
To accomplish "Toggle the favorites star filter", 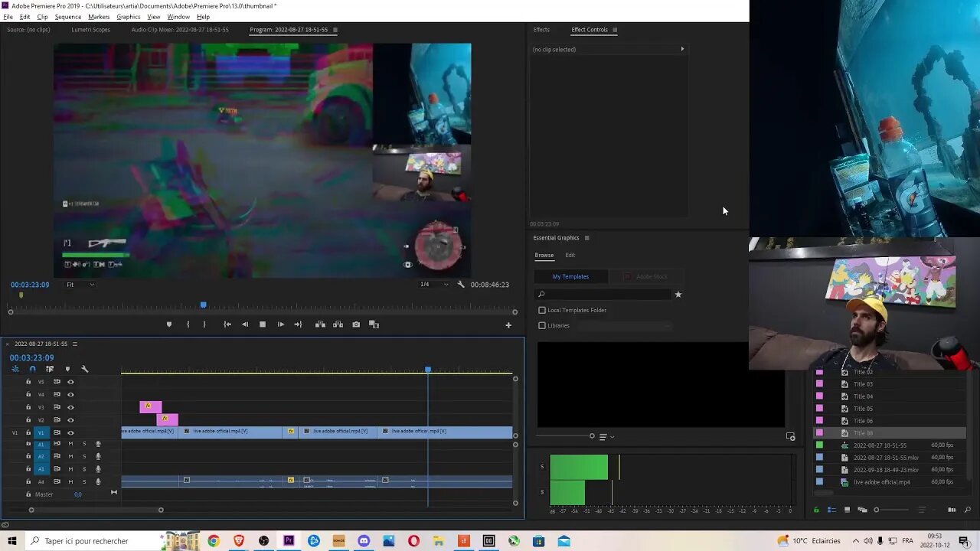I will pyautogui.click(x=678, y=295).
